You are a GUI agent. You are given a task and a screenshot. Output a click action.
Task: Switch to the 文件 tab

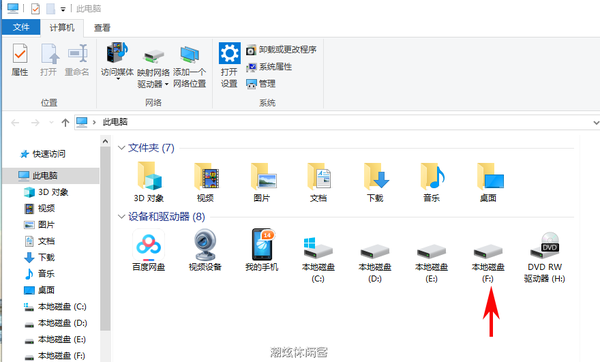click(x=21, y=27)
